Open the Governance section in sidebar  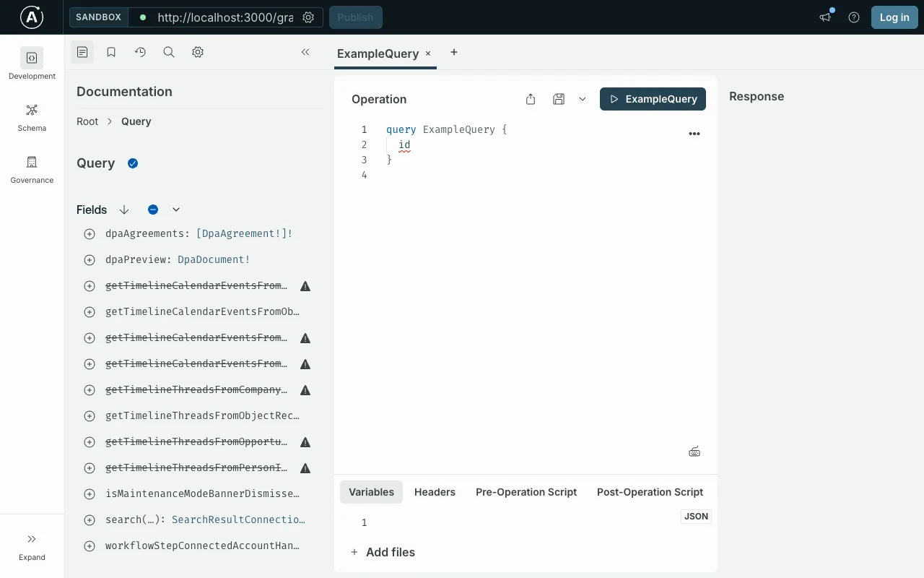pyautogui.click(x=32, y=168)
